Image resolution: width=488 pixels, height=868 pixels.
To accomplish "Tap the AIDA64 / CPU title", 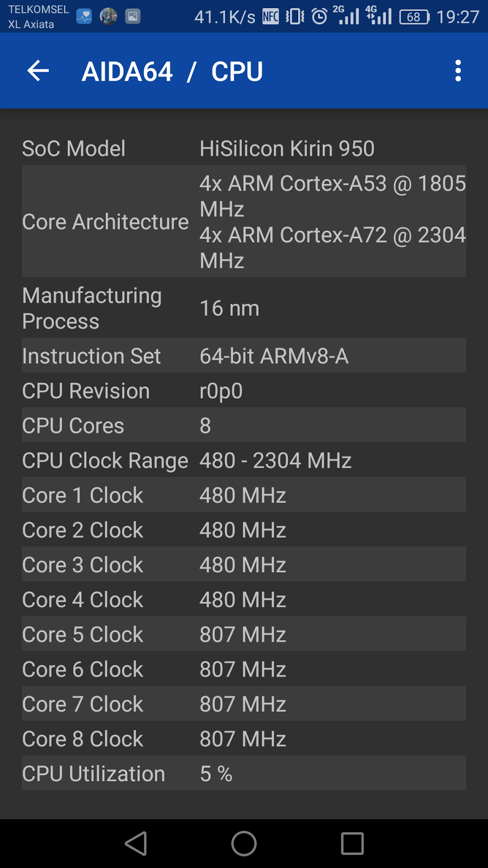I will tap(172, 72).
